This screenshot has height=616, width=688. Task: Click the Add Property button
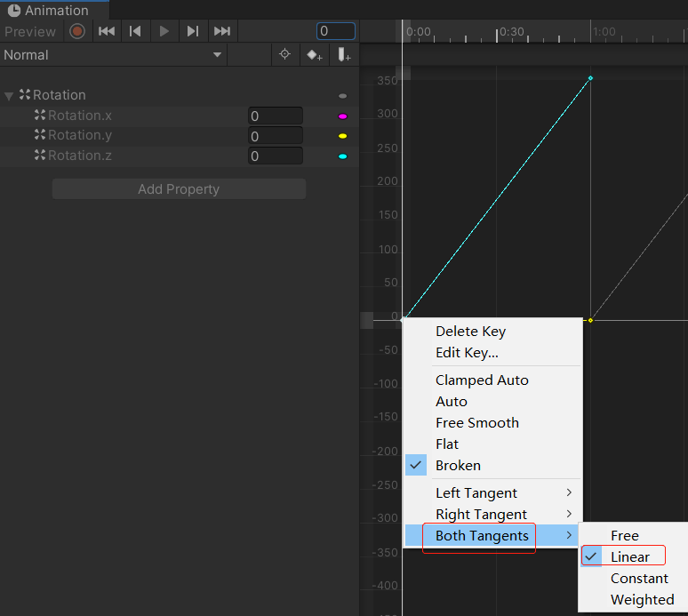coord(179,189)
